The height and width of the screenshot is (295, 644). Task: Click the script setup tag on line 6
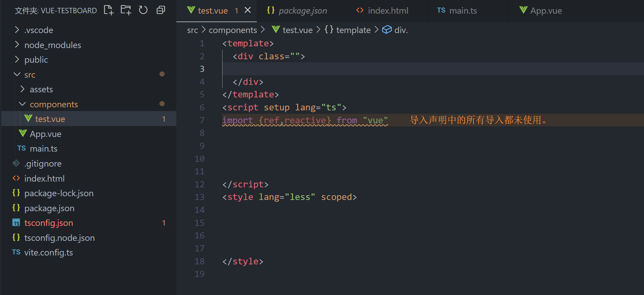(284, 108)
